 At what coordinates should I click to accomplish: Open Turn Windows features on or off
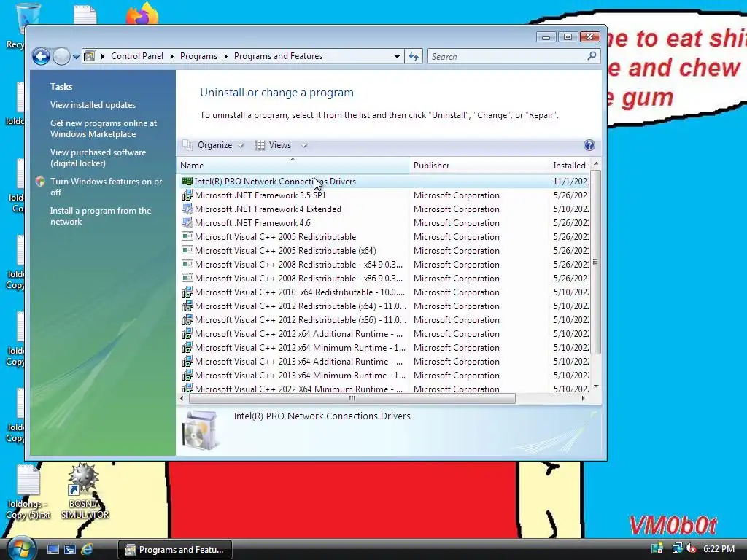[107, 187]
